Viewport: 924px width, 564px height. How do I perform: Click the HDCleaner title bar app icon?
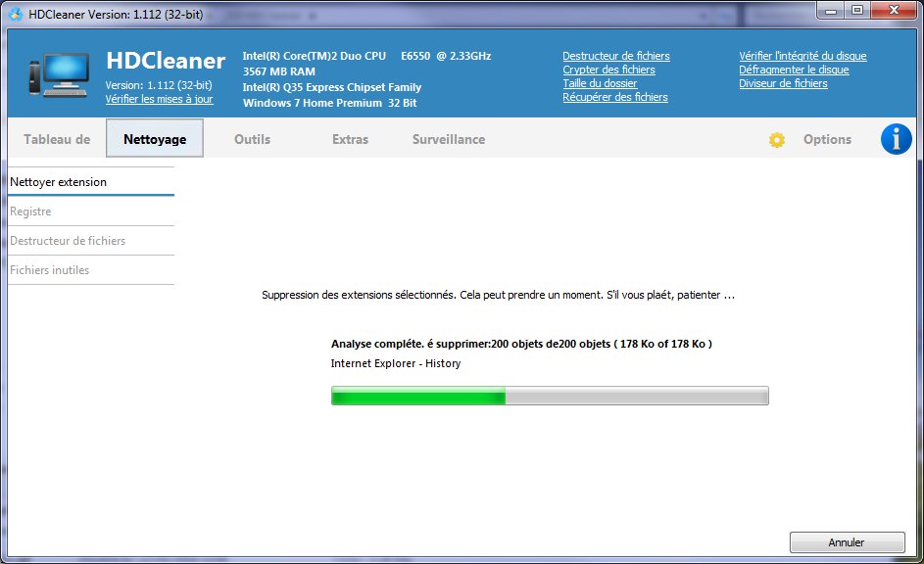coord(16,14)
